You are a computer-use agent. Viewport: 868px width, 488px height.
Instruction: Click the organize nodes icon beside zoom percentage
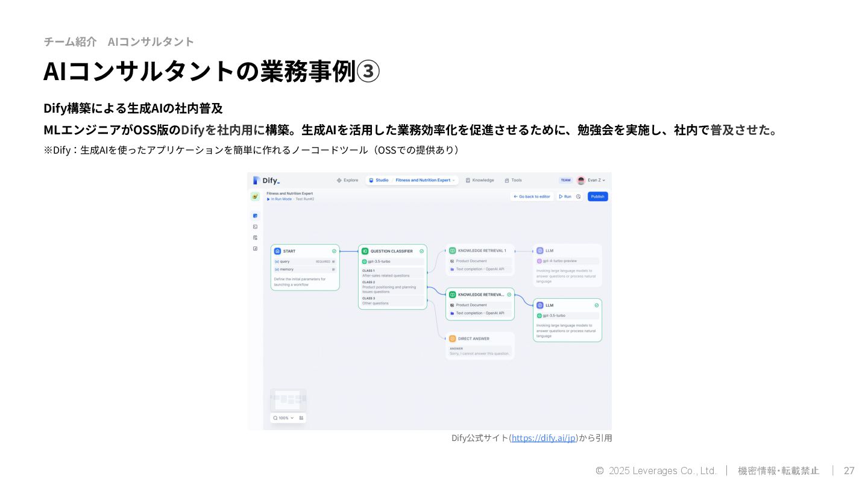(301, 418)
